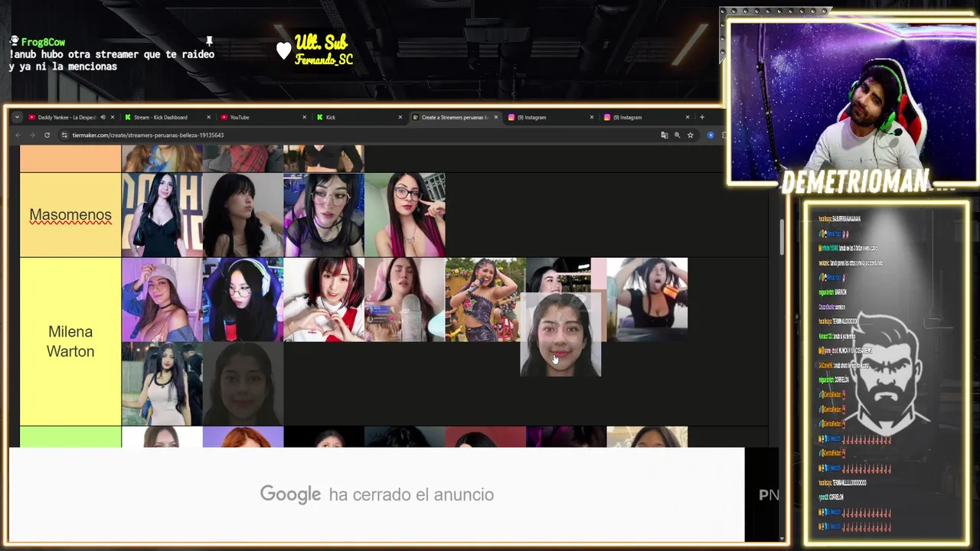Click the Google ha cerrado el anuncio banner

coord(377,494)
